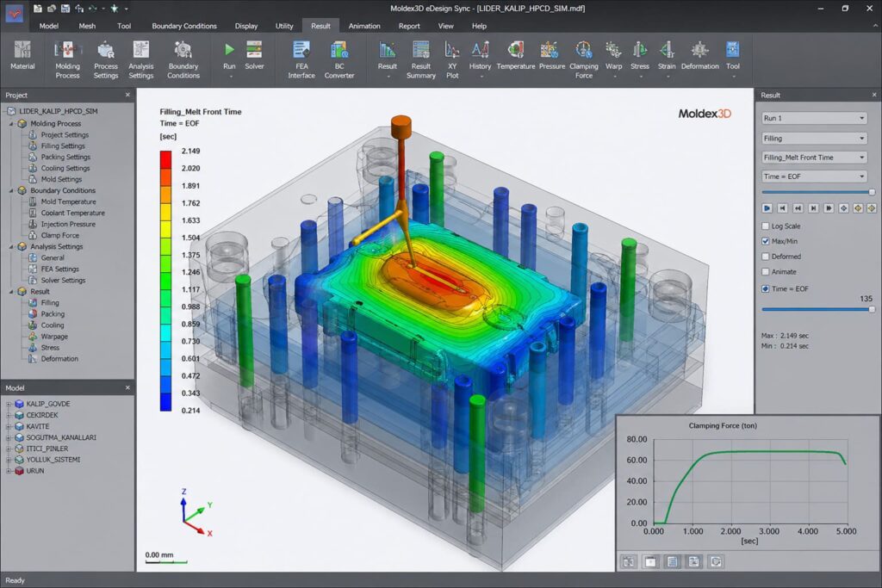
Task: Launch the BC Converter tool
Action: click(339, 58)
